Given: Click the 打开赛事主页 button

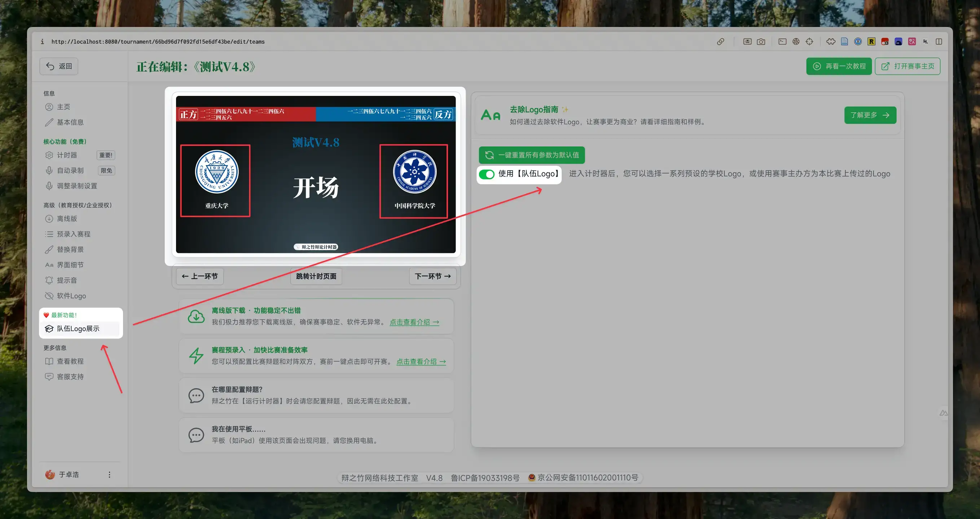Looking at the screenshot, I should coord(908,66).
